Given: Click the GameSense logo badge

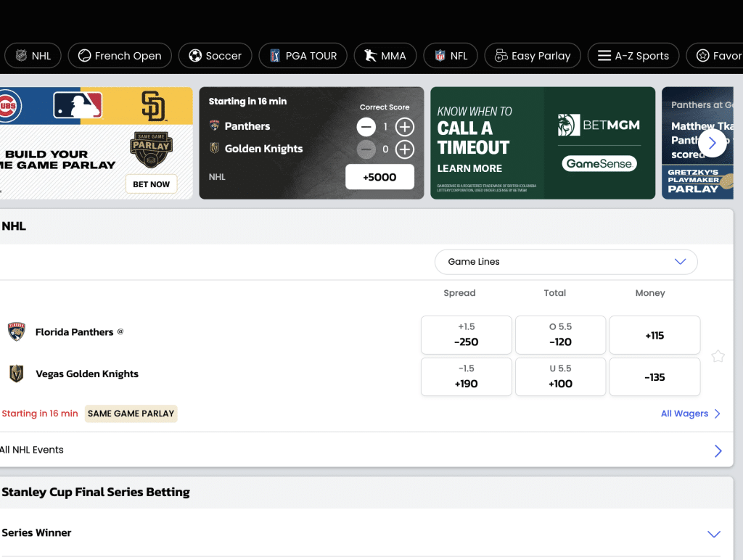Looking at the screenshot, I should coord(599,163).
